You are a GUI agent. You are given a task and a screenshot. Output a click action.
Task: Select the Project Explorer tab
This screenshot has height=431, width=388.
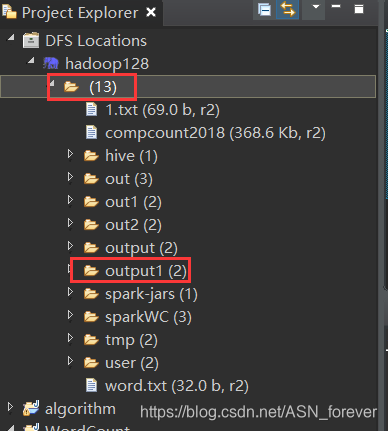click(80, 13)
